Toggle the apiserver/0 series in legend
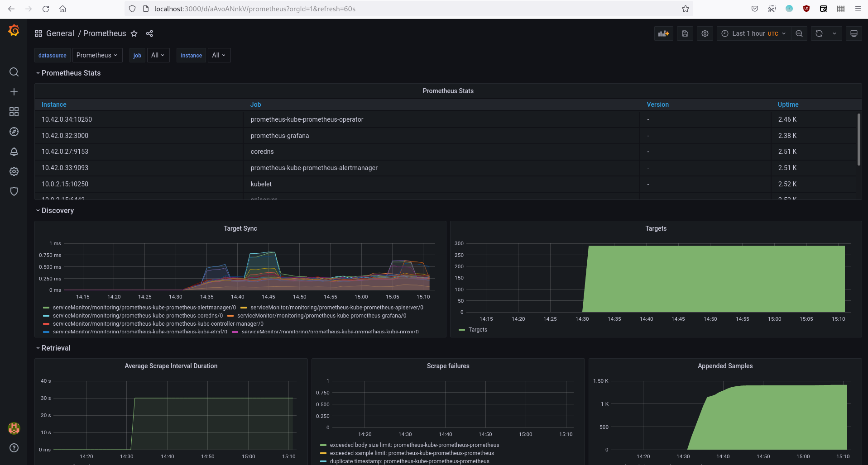This screenshot has width=868, height=465. [x=337, y=308]
